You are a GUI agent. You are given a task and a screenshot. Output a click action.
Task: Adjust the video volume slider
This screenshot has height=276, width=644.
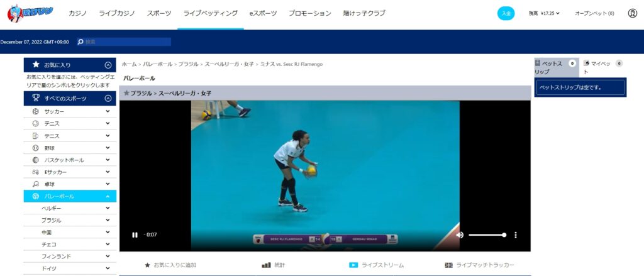click(x=487, y=235)
